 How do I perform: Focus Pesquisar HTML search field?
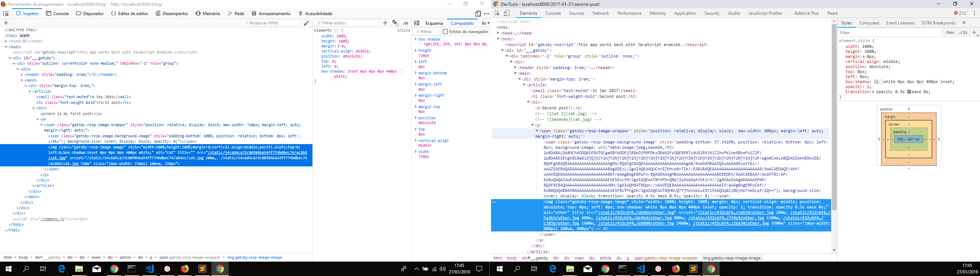[x=271, y=23]
